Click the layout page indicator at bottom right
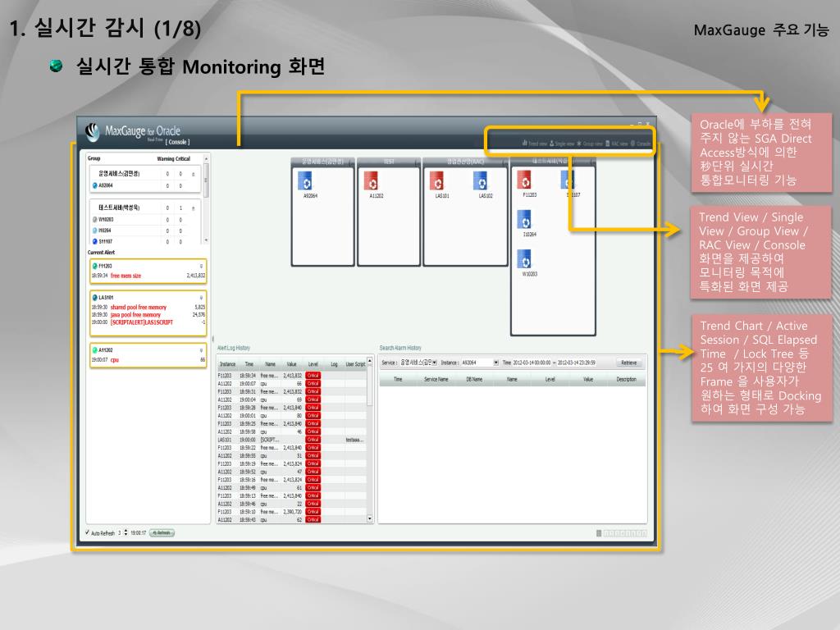 coord(622,533)
